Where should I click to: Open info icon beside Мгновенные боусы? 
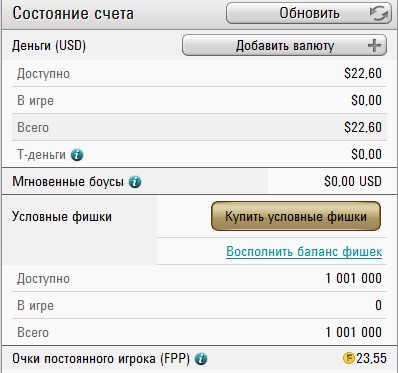click(135, 182)
